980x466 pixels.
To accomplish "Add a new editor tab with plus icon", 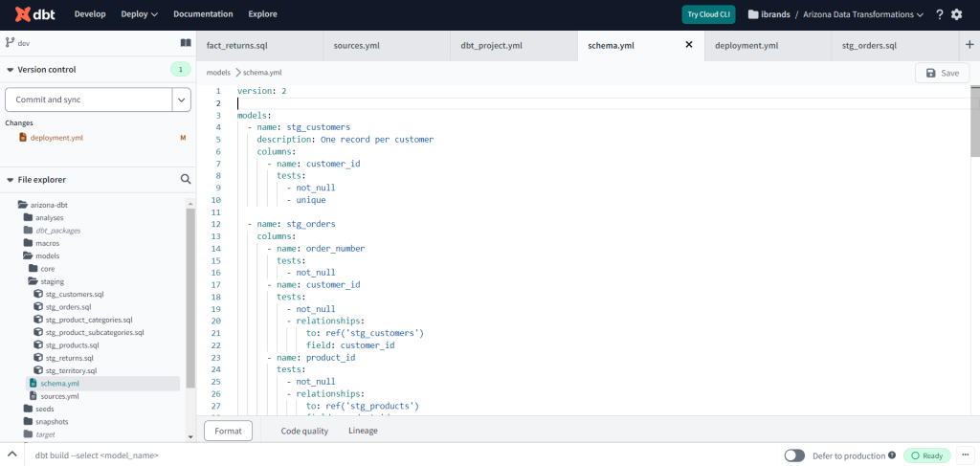I will click(x=969, y=44).
